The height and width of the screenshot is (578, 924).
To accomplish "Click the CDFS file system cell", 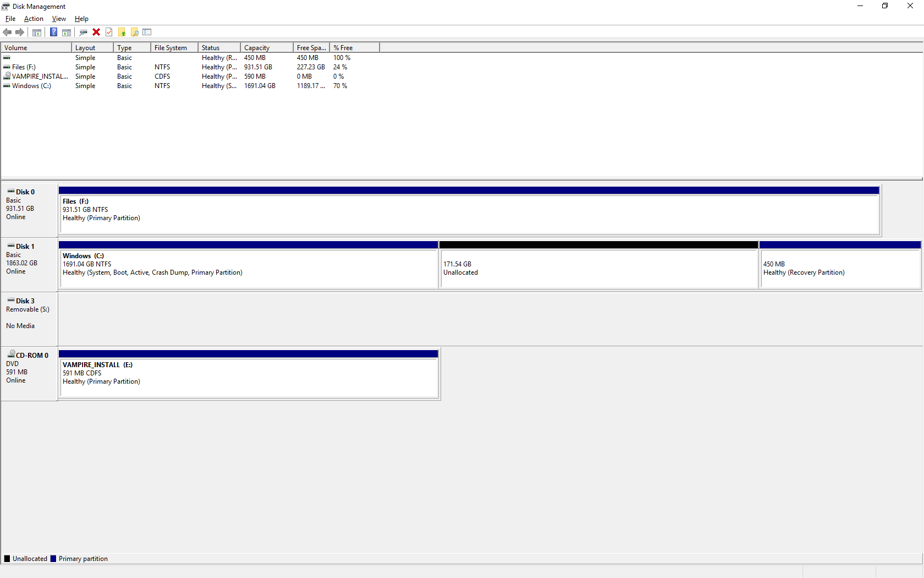I will (162, 77).
